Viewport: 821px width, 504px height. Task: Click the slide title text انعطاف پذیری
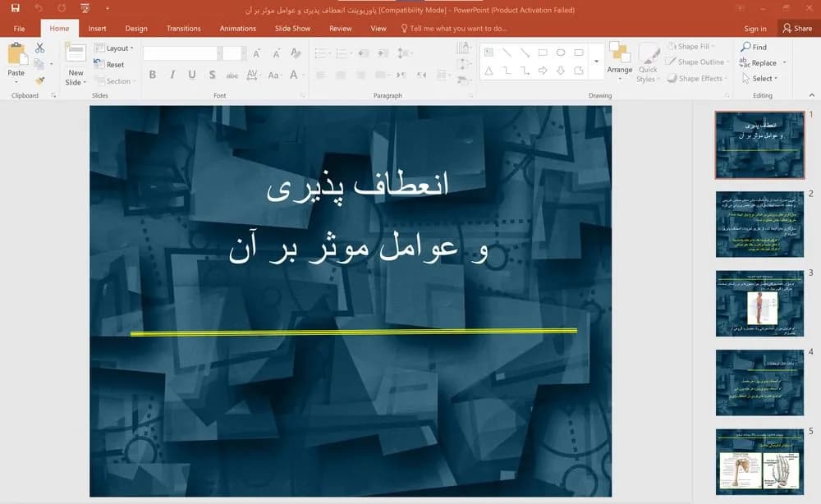tap(358, 187)
